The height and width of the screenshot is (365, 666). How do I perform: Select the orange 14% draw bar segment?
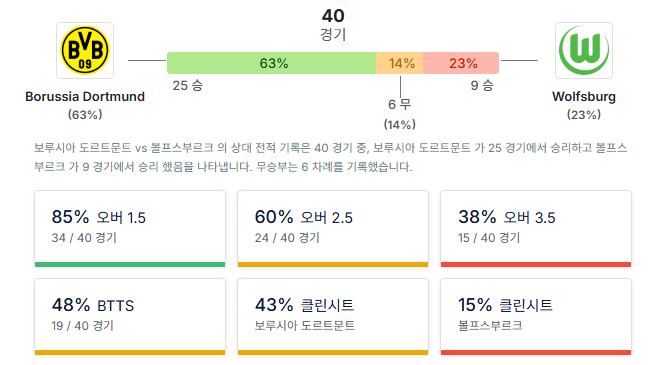399,63
